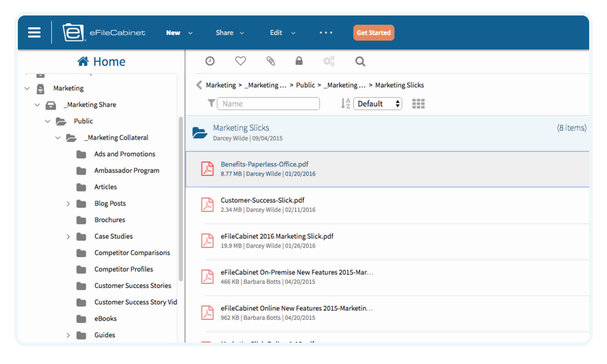The image size is (607, 364).
Task: Open the recent items clock icon
Action: (x=210, y=61)
